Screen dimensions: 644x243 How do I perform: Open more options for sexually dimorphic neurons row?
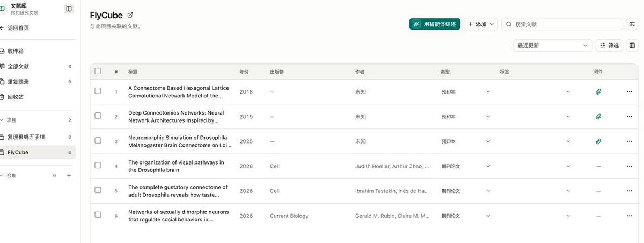click(x=630, y=216)
